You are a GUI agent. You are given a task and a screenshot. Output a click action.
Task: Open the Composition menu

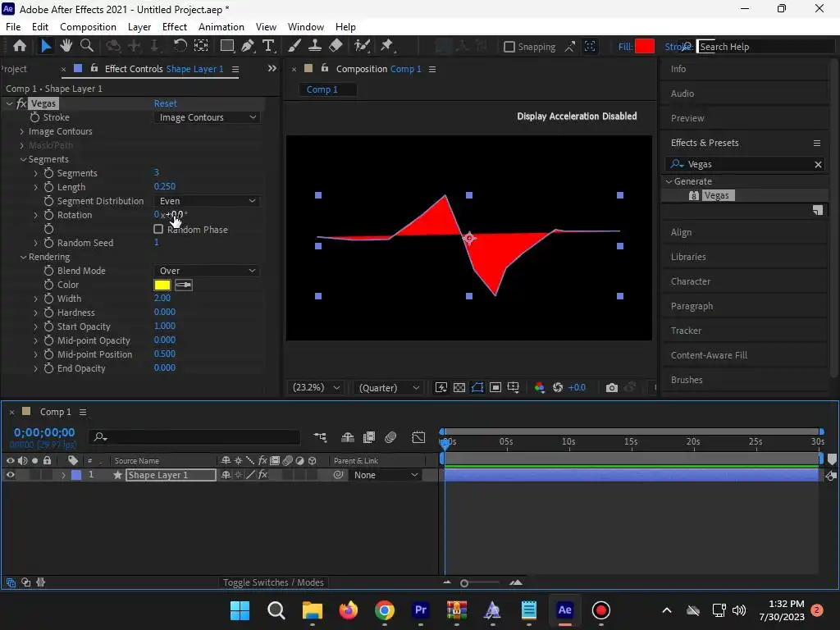pyautogui.click(x=88, y=27)
